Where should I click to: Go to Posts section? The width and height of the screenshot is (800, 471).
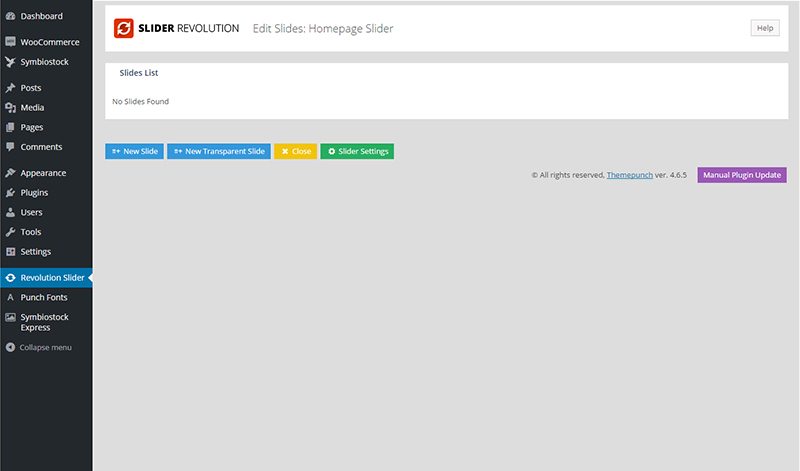(31, 88)
